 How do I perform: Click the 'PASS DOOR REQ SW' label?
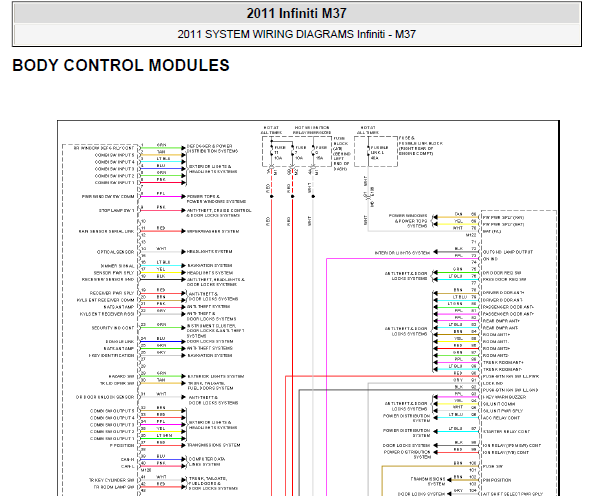point(504,280)
